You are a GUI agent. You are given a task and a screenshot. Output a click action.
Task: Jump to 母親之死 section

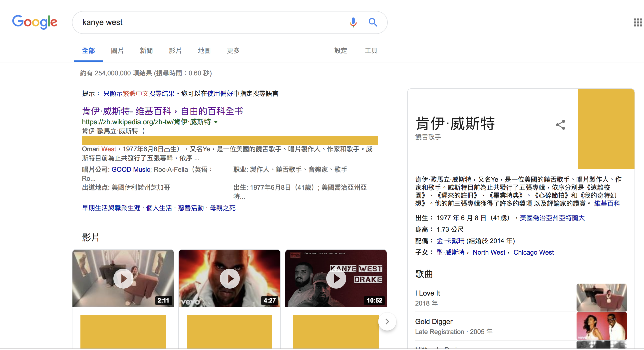click(223, 208)
